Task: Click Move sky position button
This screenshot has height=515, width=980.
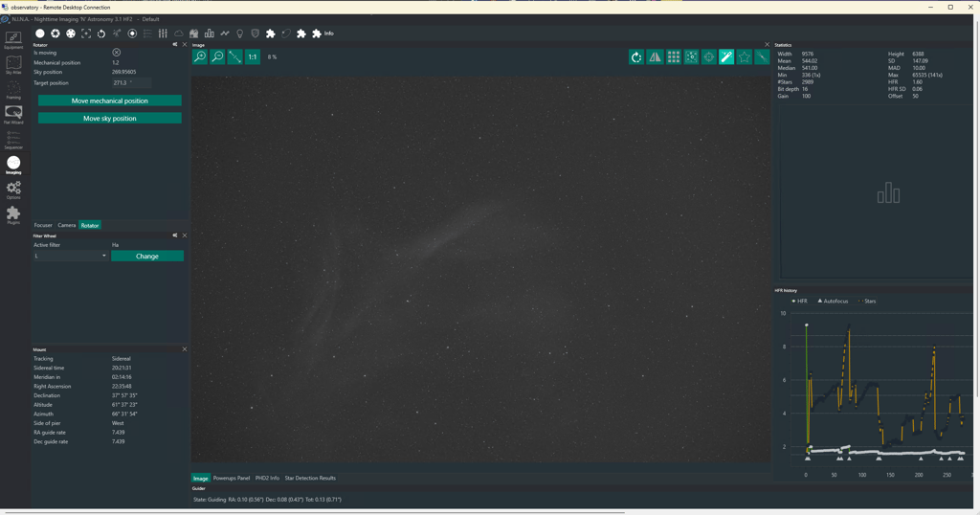Action: [x=110, y=118]
